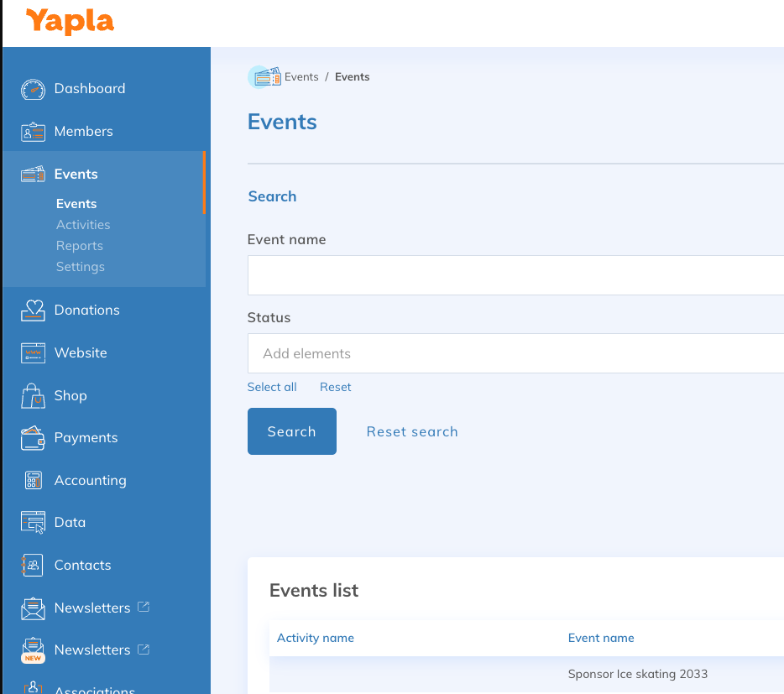The height and width of the screenshot is (694, 784).
Task: Open the Website browser icon
Action: click(33, 353)
